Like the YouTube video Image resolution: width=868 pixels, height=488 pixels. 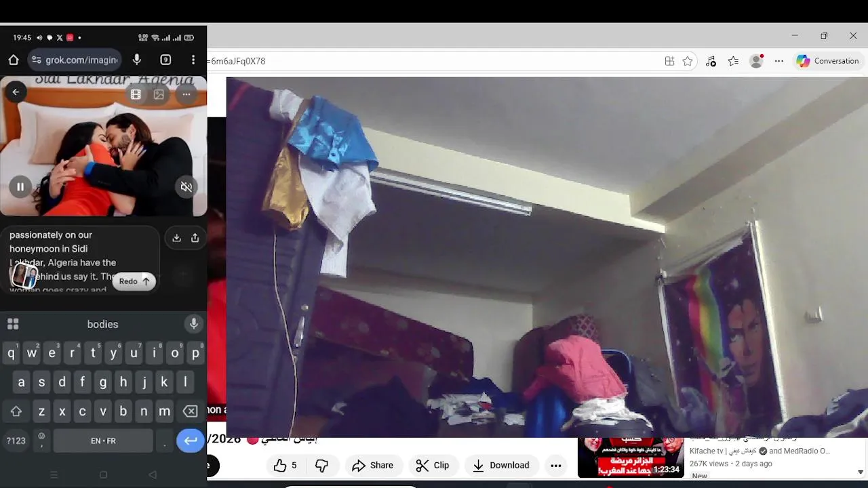285,465
